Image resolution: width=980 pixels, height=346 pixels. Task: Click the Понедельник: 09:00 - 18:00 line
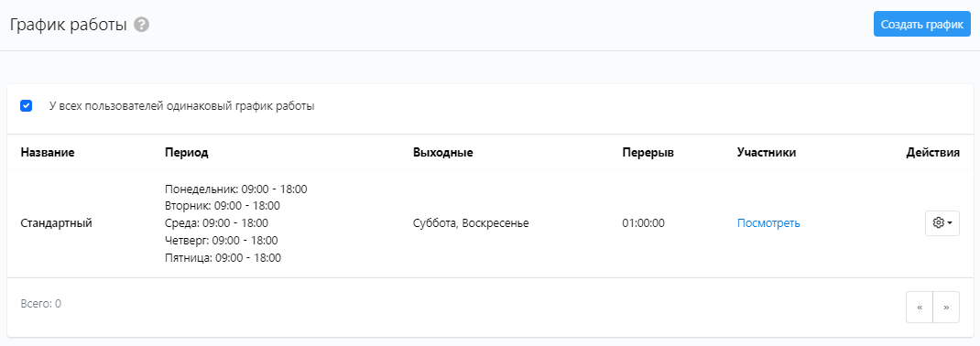click(x=235, y=189)
